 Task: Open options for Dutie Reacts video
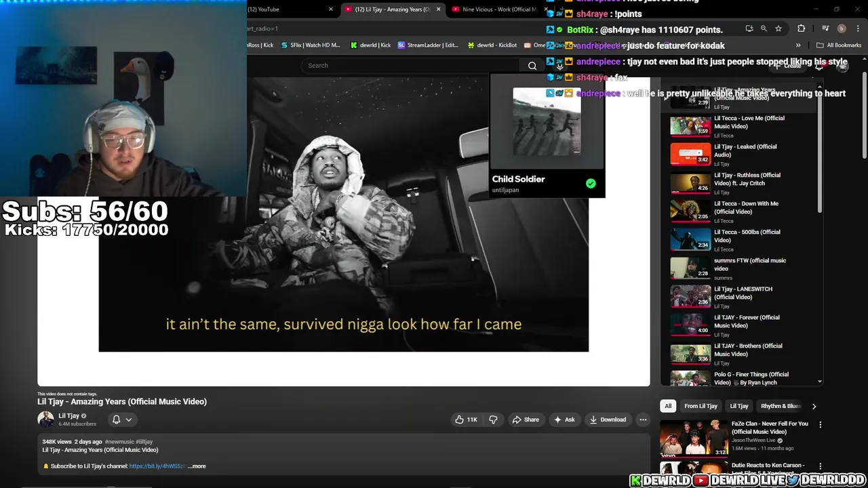pos(820,466)
